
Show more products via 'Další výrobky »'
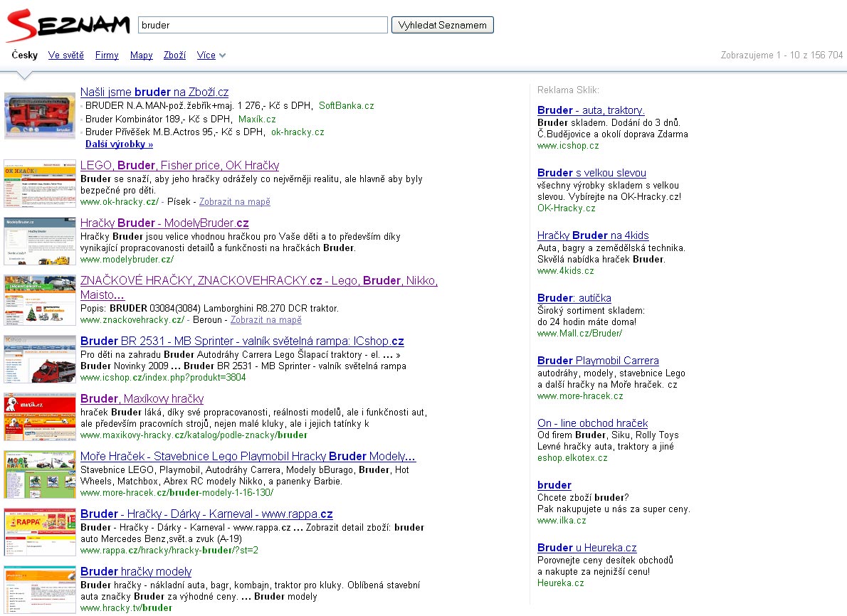click(x=120, y=144)
